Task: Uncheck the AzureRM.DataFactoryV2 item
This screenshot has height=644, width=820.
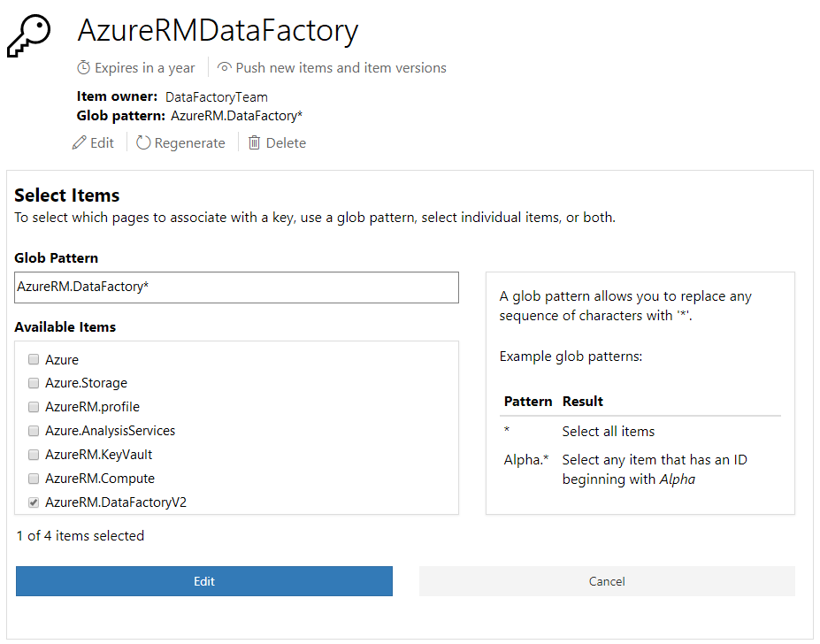Action: 33,502
